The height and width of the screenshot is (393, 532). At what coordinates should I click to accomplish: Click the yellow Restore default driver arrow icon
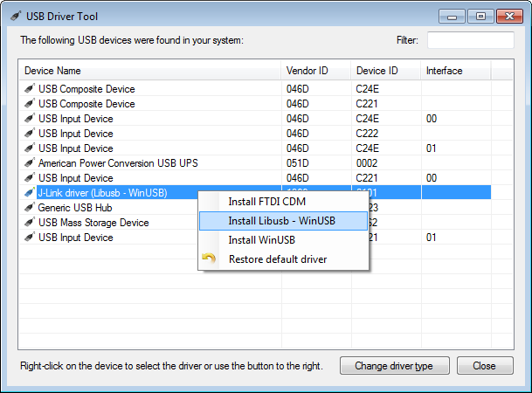point(210,259)
